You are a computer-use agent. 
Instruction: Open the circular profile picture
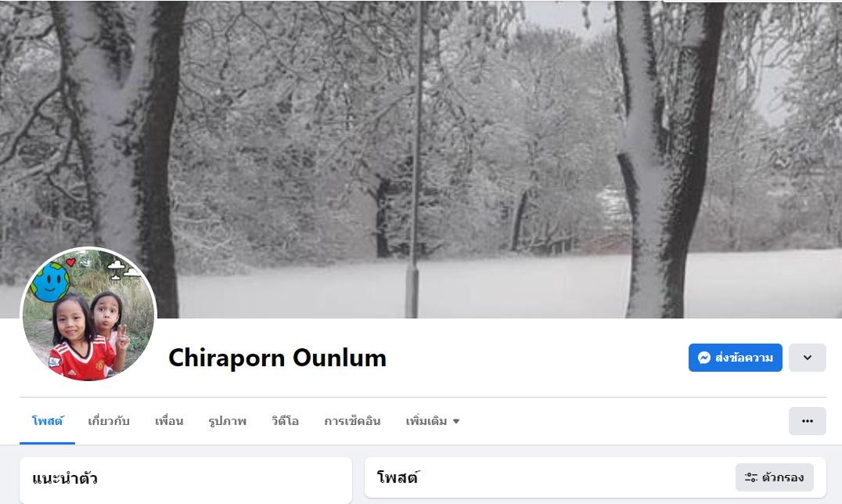(x=88, y=315)
